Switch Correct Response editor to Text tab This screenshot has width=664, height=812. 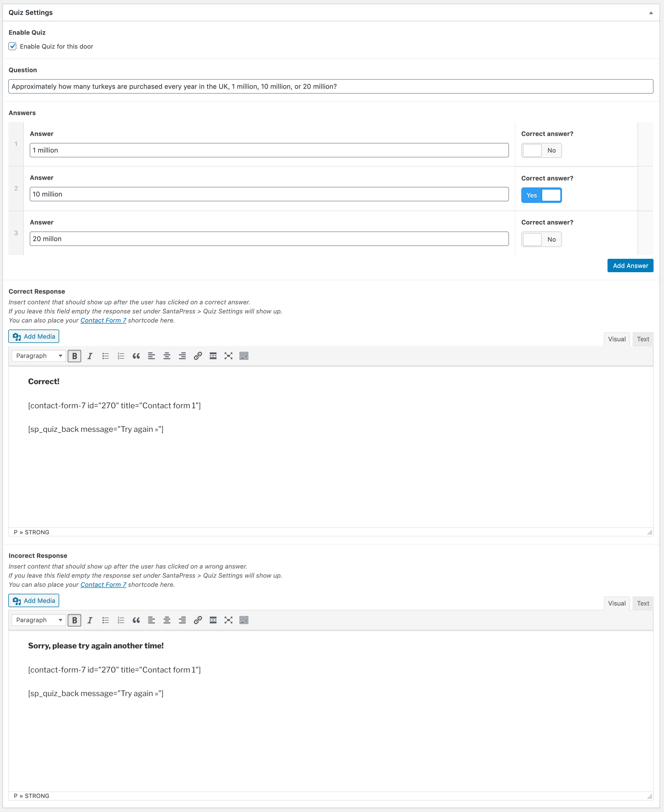(643, 339)
